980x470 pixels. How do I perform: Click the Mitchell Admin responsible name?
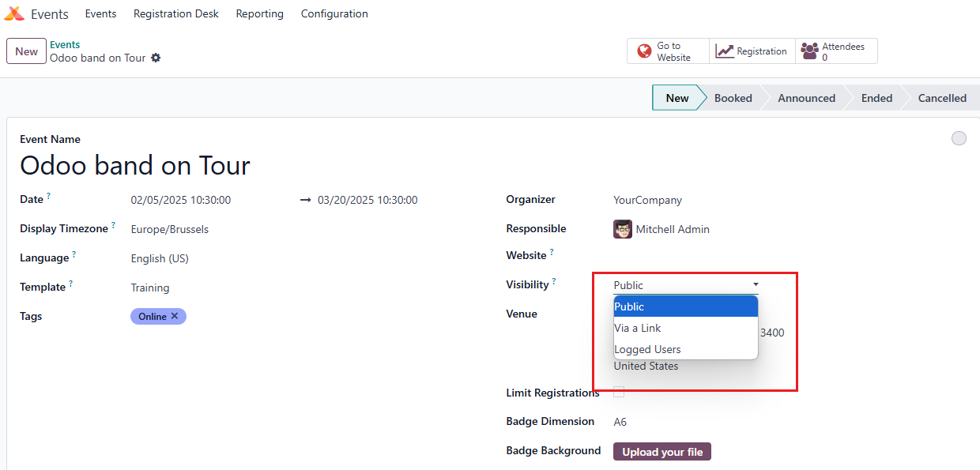(673, 229)
